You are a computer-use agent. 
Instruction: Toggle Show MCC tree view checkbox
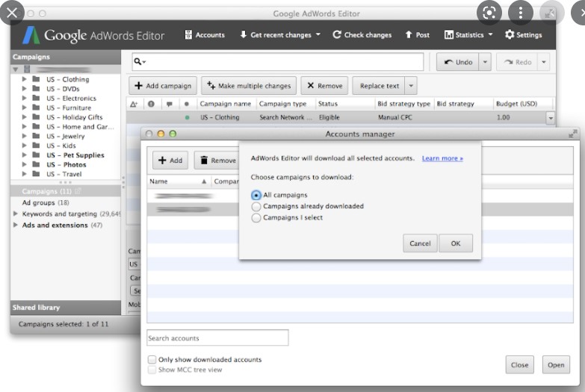coord(152,370)
